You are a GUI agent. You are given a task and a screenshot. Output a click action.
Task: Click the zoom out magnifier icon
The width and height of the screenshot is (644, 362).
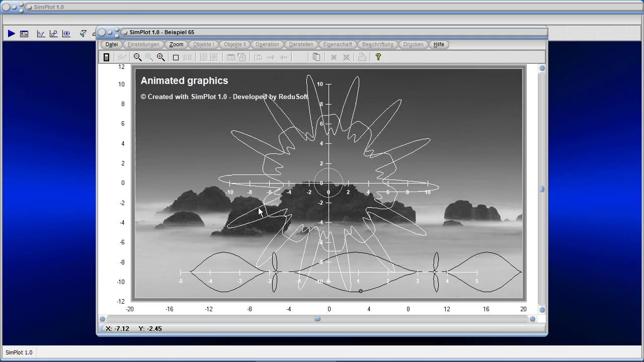(x=137, y=57)
